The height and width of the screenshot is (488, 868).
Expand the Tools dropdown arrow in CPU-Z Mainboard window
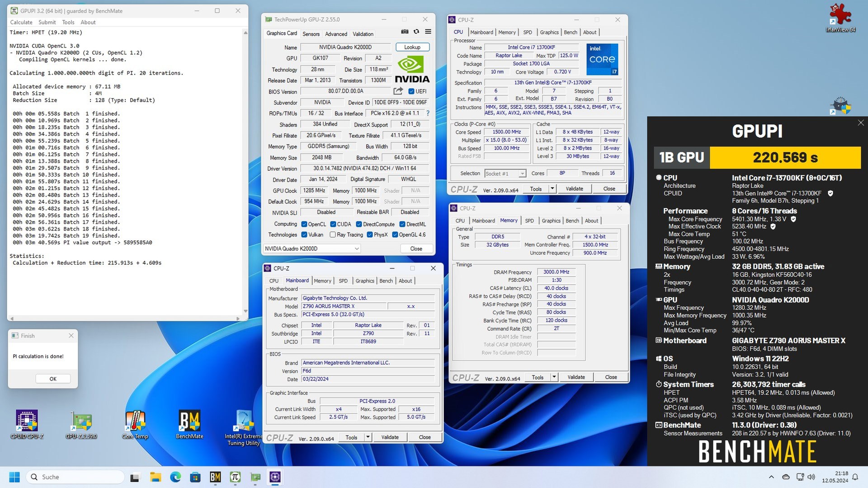(368, 437)
